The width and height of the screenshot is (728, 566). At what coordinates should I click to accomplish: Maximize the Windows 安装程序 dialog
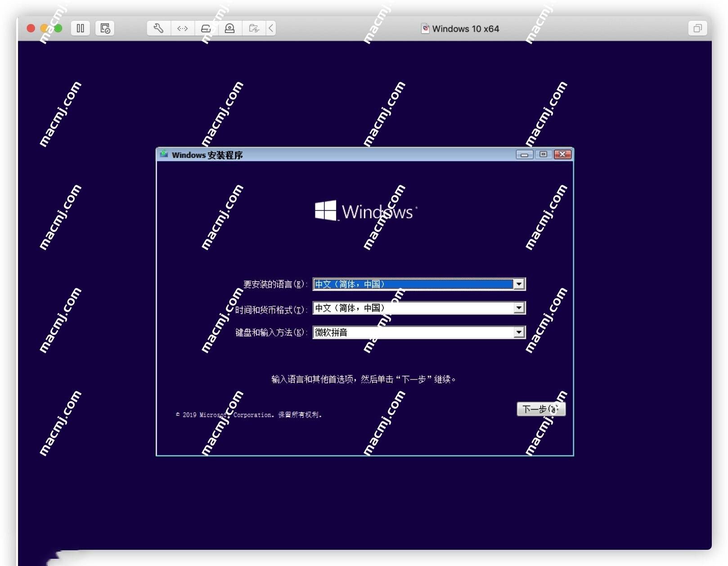[x=544, y=154]
